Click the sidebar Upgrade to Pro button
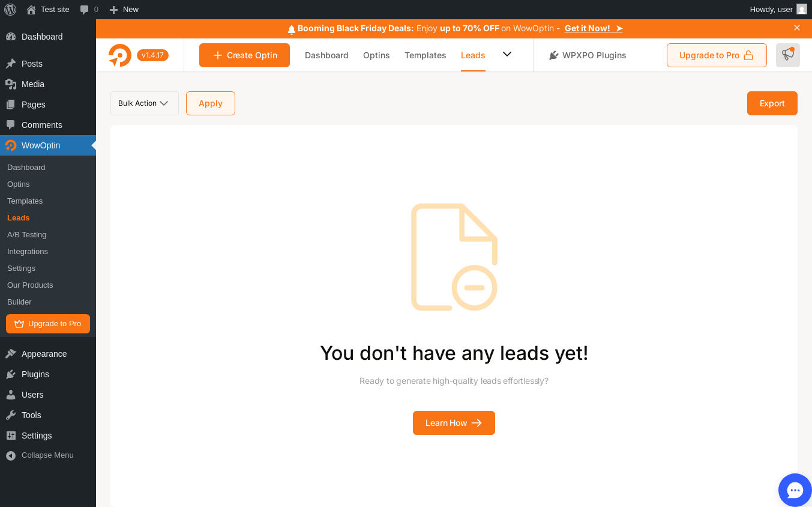This screenshot has height=507, width=812. (x=48, y=324)
